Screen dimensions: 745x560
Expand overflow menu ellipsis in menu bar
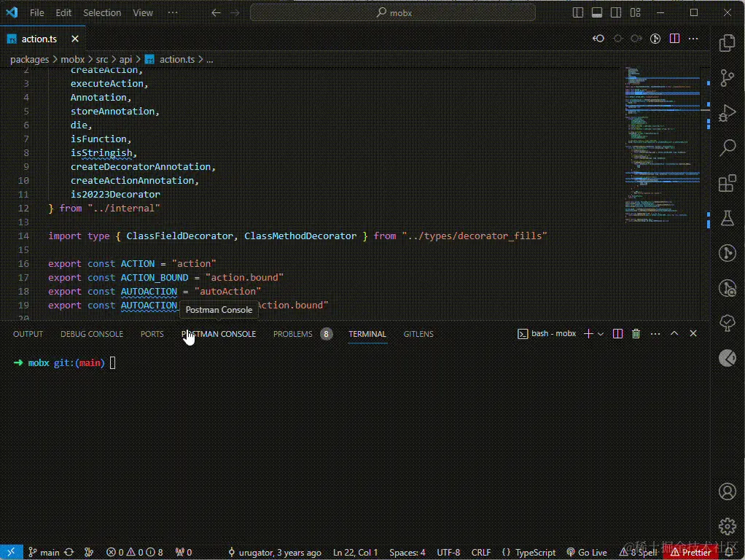point(173,13)
